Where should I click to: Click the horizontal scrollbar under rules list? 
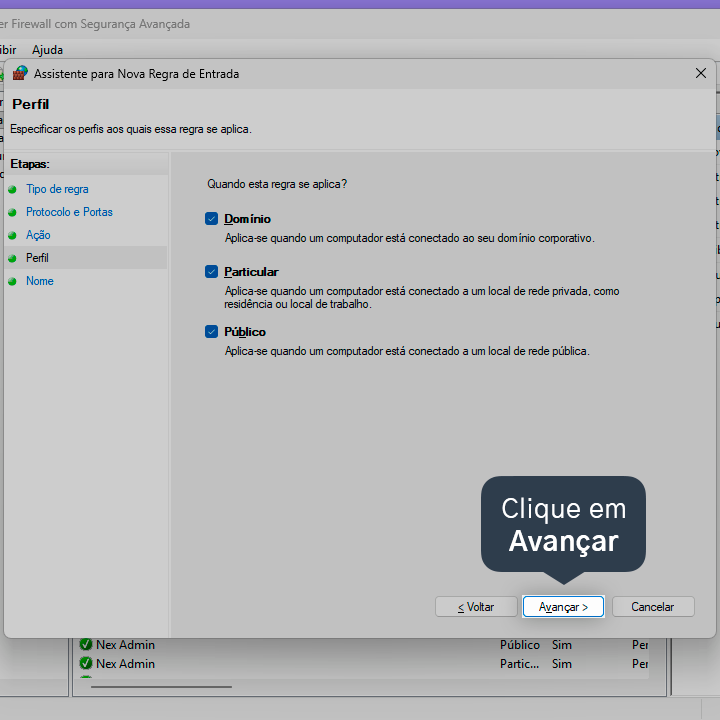pyautogui.click(x=161, y=687)
